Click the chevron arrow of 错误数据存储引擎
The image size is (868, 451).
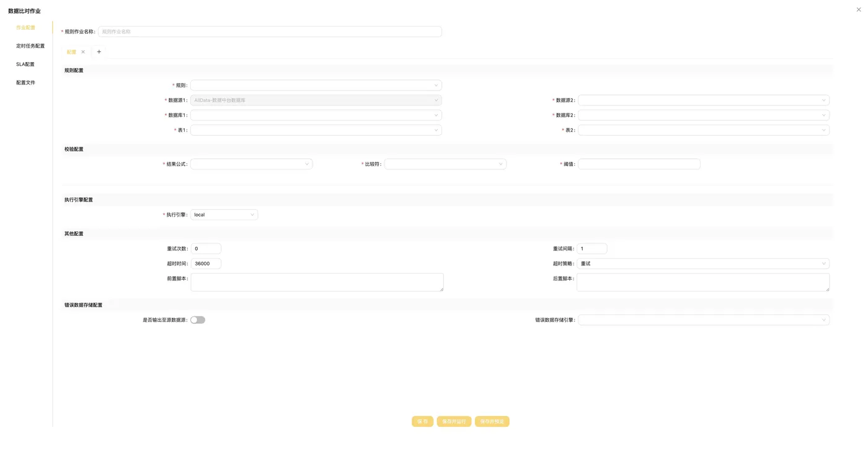point(823,320)
